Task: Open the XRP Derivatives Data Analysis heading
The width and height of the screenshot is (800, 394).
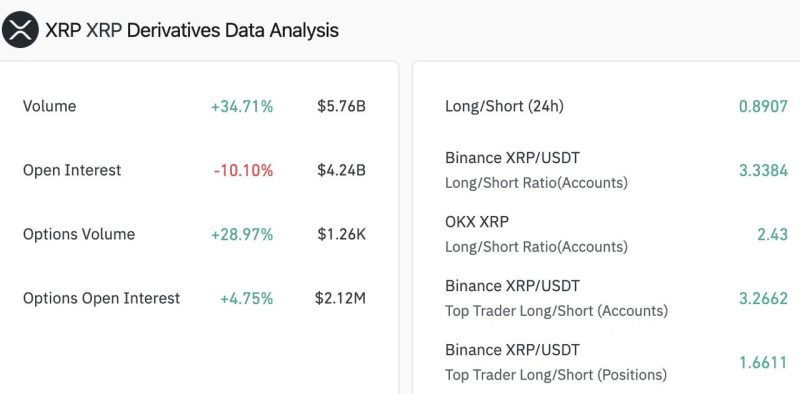Action: [x=192, y=30]
